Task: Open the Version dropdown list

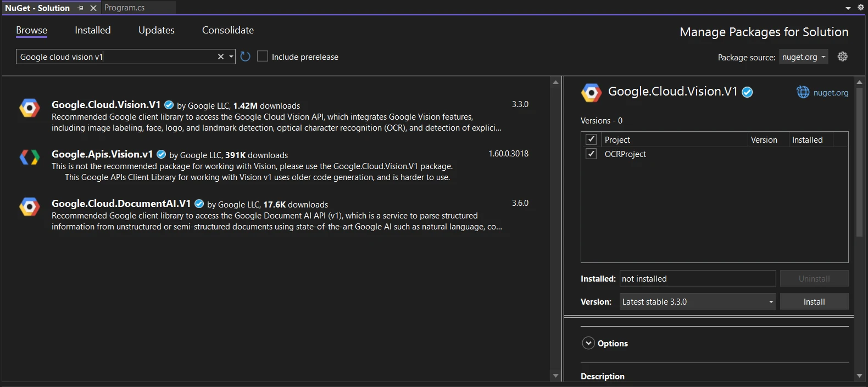Action: point(771,302)
